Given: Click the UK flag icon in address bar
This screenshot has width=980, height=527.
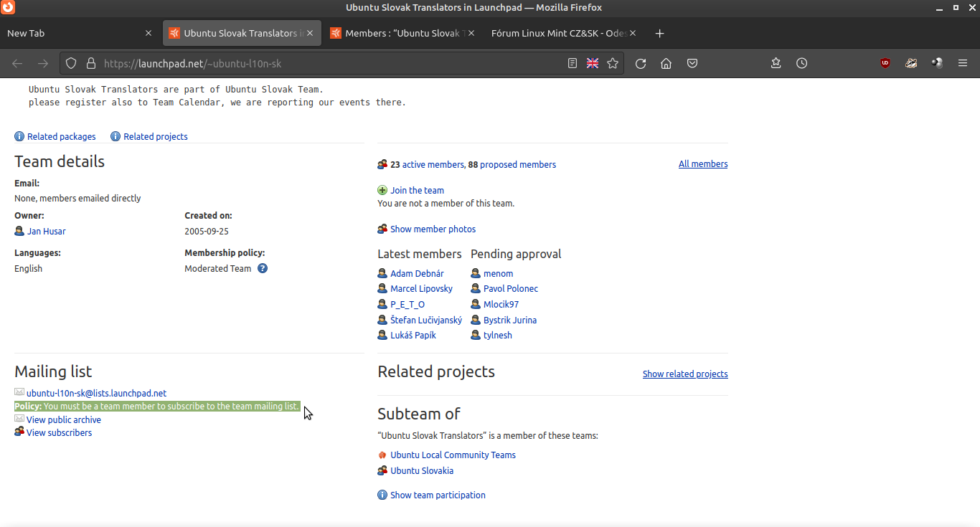Looking at the screenshot, I should [x=593, y=63].
